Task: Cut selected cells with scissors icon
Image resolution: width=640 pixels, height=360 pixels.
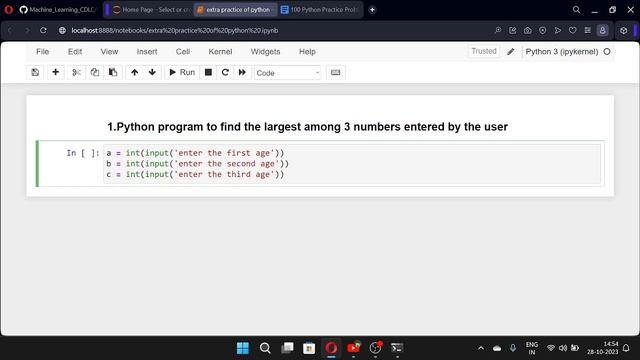Action: [x=76, y=72]
